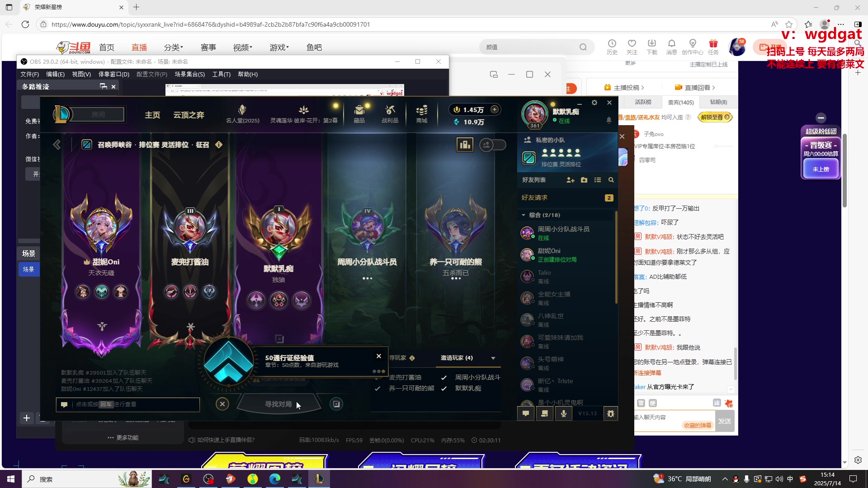Open OBS 工具(T) menu

221,74
